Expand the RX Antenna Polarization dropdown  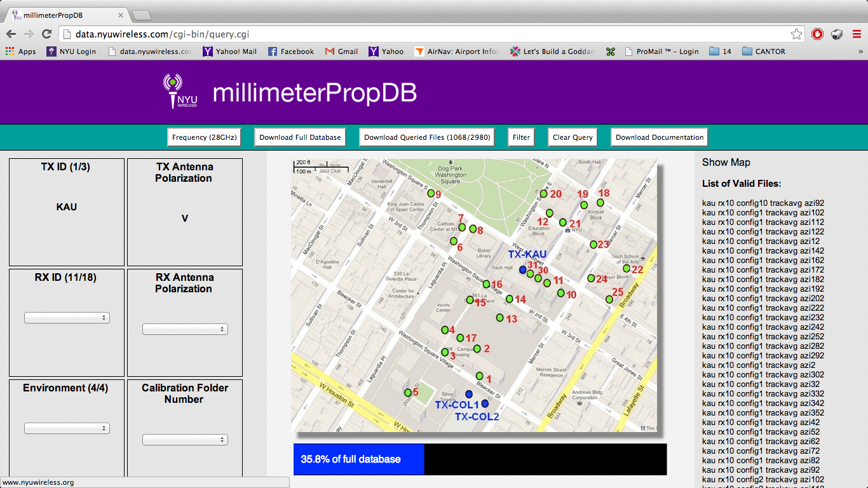pyautogui.click(x=184, y=329)
